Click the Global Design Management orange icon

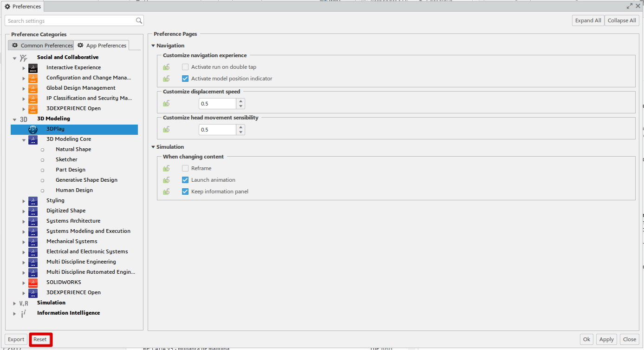pyautogui.click(x=33, y=88)
